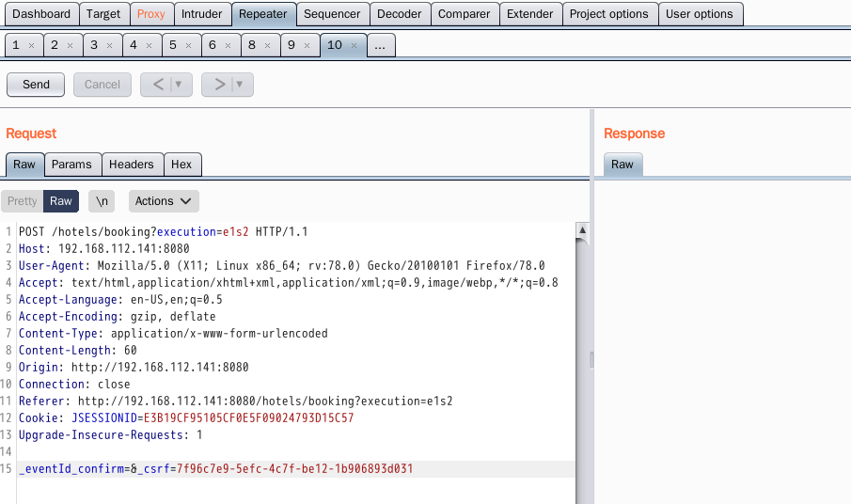Go forward to the next request arrow
Viewport: 851px width, 504px height.
pyautogui.click(x=220, y=85)
